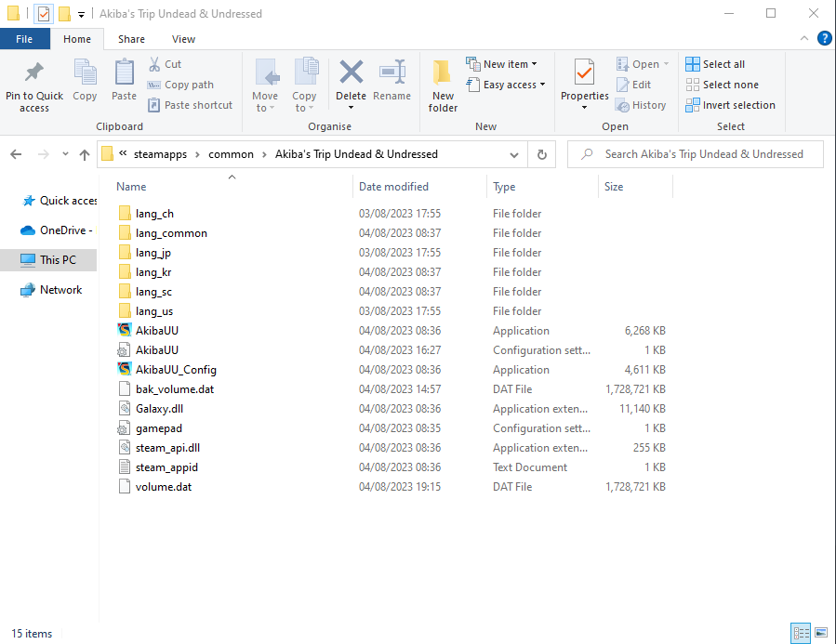Viewport: 836px width, 644px height.
Task: Click the search box field
Action: 696,154
